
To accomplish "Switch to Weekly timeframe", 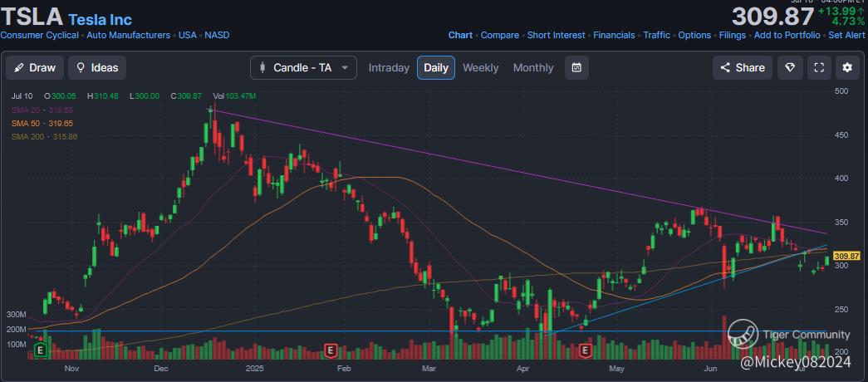I will (480, 67).
